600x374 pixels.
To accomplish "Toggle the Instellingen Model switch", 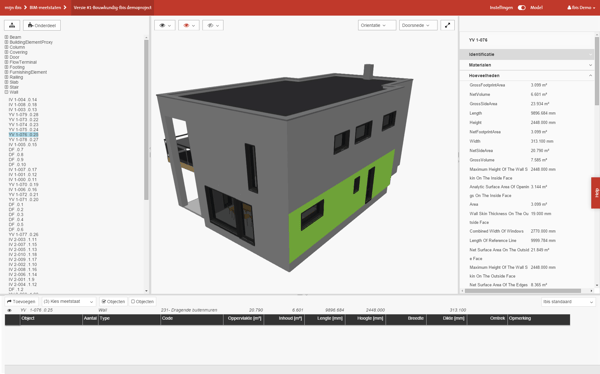I will pos(522,7).
